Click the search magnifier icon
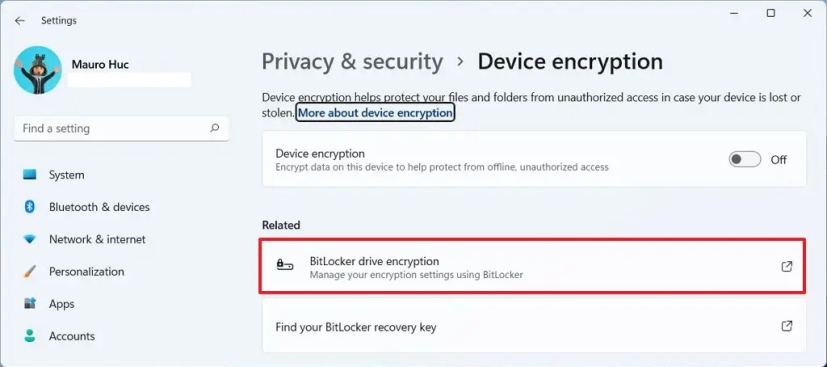Screen dimensions: 827x367 (215, 128)
